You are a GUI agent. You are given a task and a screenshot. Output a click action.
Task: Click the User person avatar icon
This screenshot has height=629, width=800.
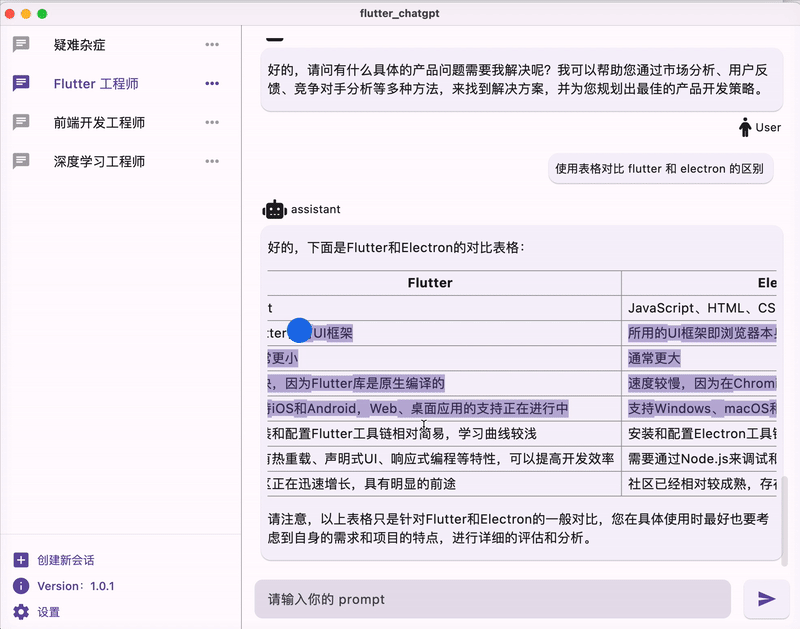pyautogui.click(x=745, y=127)
